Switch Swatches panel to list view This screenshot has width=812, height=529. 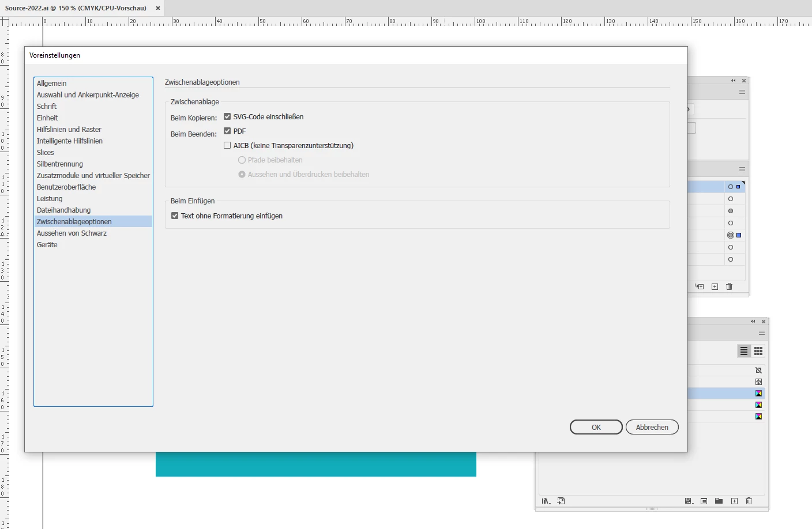(744, 351)
